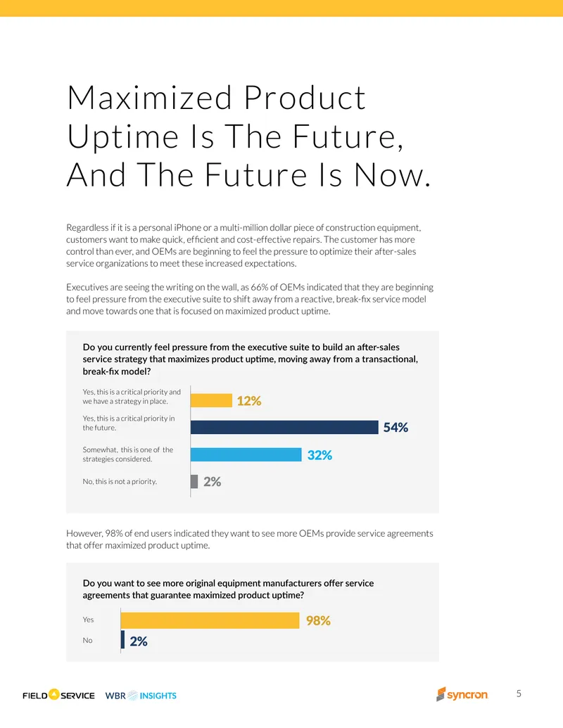Click the paragraph starting with 'However, 98%'
Image resolution: width=563 pixels, height=728 pixels.
(x=249, y=539)
